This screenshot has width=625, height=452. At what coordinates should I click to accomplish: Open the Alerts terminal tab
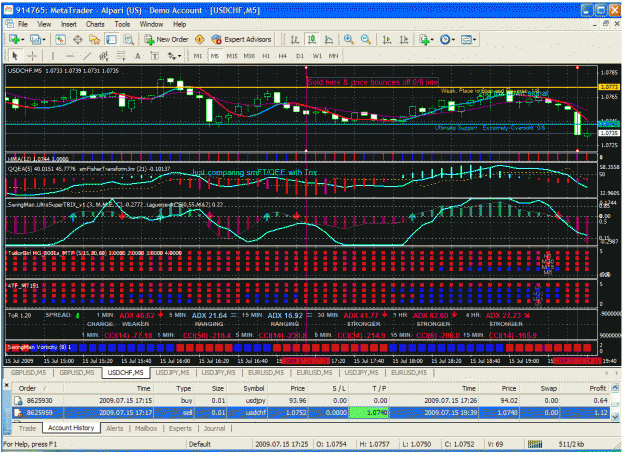(115, 428)
